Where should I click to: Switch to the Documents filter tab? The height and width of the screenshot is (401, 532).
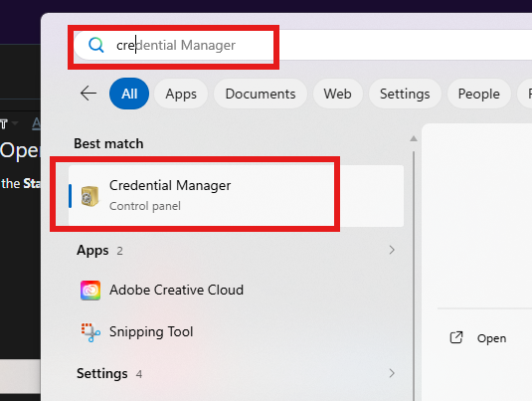(261, 94)
